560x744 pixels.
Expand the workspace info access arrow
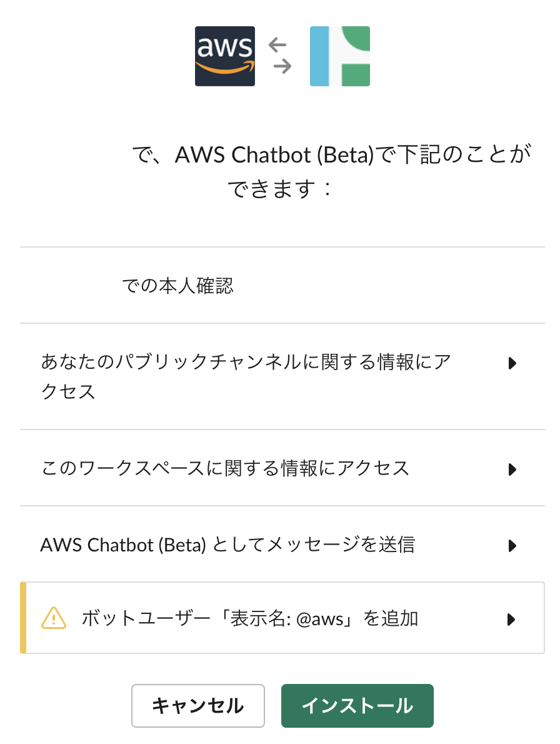coord(512,469)
